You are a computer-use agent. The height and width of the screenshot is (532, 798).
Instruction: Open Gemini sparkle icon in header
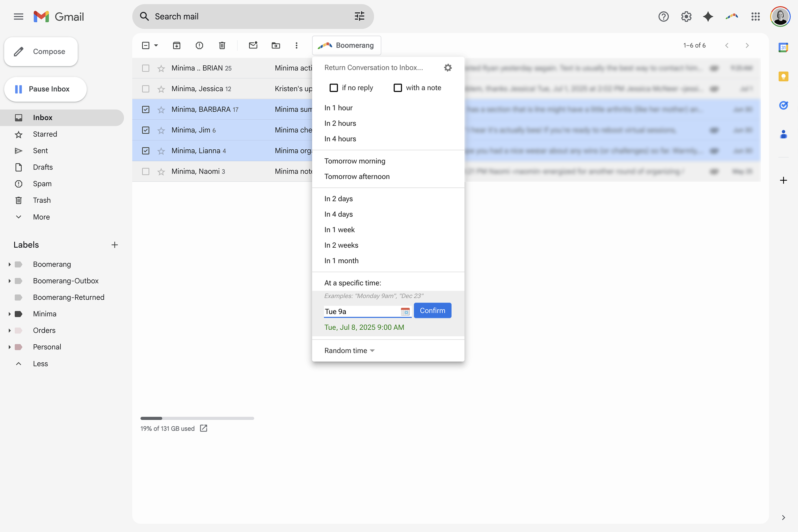click(x=708, y=16)
